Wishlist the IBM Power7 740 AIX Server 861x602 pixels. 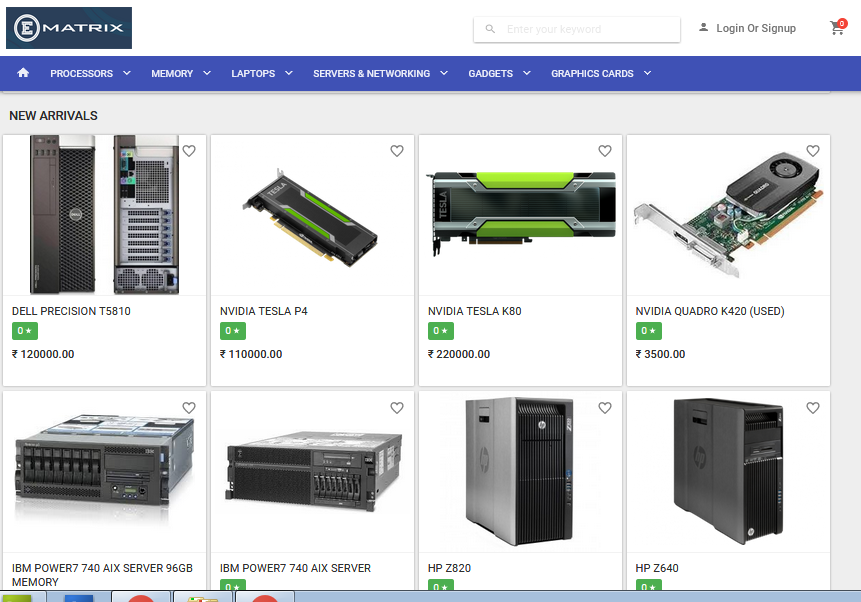coord(397,408)
